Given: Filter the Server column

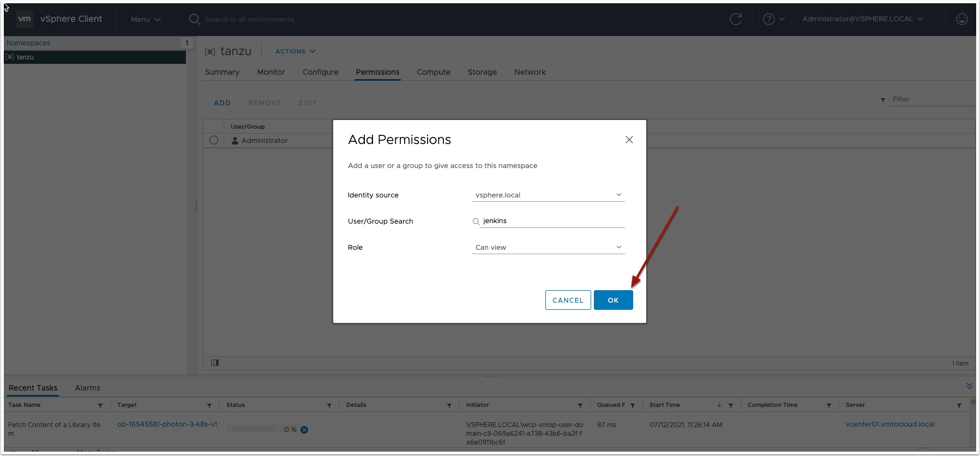Looking at the screenshot, I should click(x=959, y=405).
